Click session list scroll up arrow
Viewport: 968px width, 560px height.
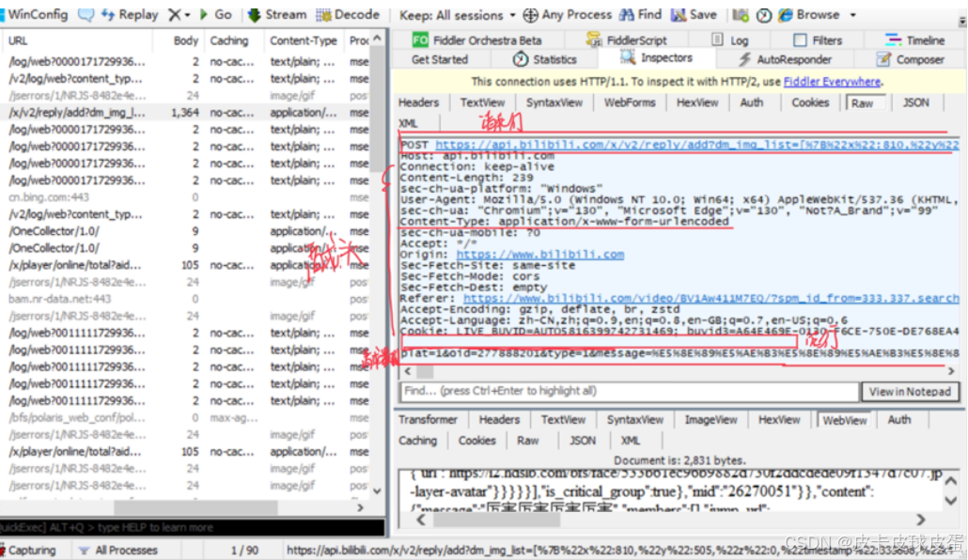377,39
